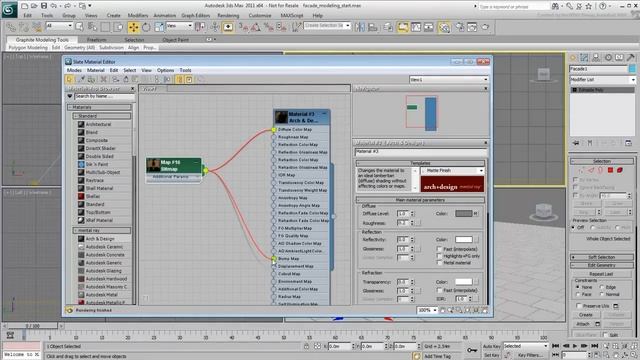Enable Fast (interpolate) under Reflection

pos(439,249)
